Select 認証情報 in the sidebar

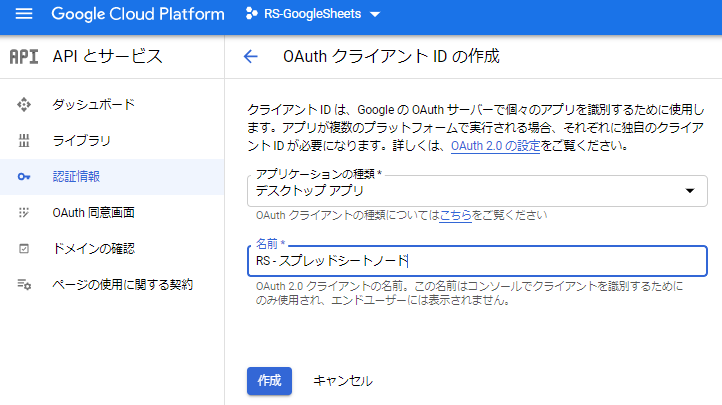click(76, 177)
